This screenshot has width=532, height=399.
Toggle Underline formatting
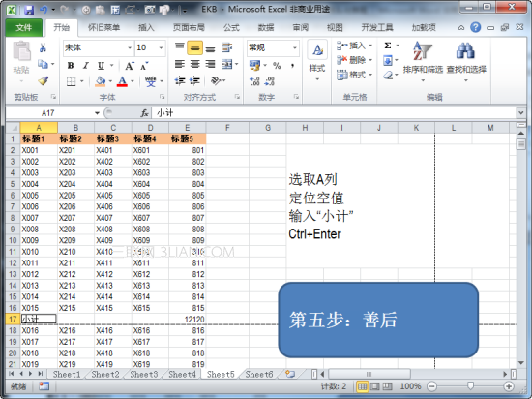pos(101,65)
